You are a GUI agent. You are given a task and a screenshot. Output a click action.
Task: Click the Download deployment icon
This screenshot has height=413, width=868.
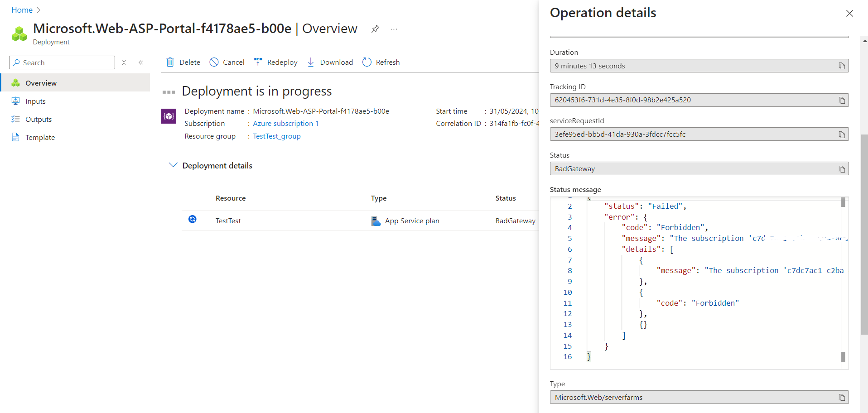point(311,62)
